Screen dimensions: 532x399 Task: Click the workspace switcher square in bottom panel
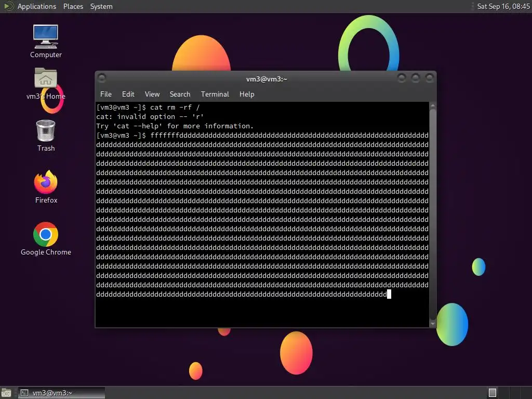coord(493,393)
